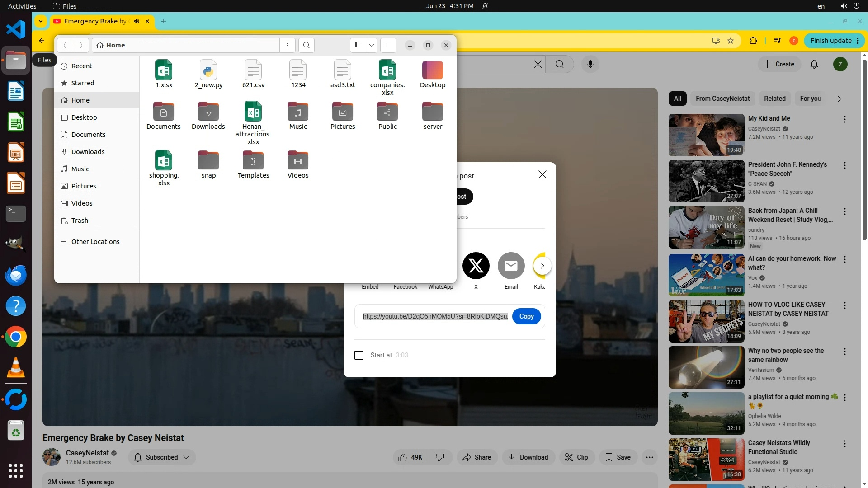
Task: Click the voice search microphone icon
Action: 590,64
